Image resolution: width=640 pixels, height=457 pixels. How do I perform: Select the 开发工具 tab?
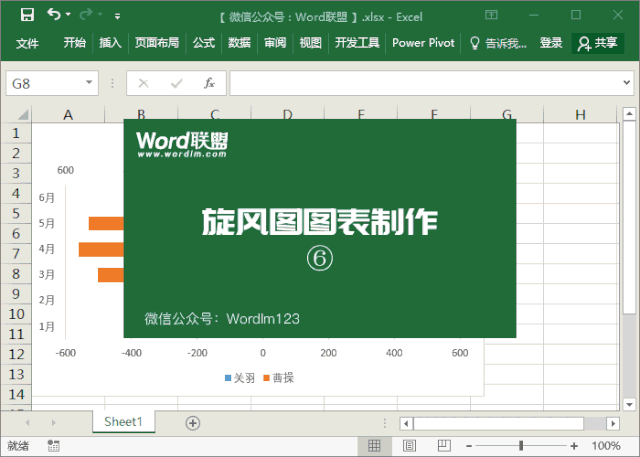pos(357,43)
